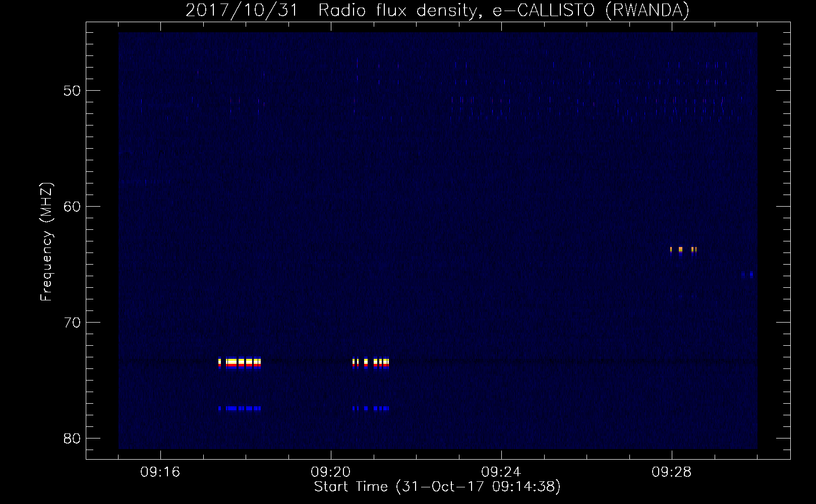Select the 09:16 time tick label
The height and width of the screenshot is (504, 816).
(160, 472)
